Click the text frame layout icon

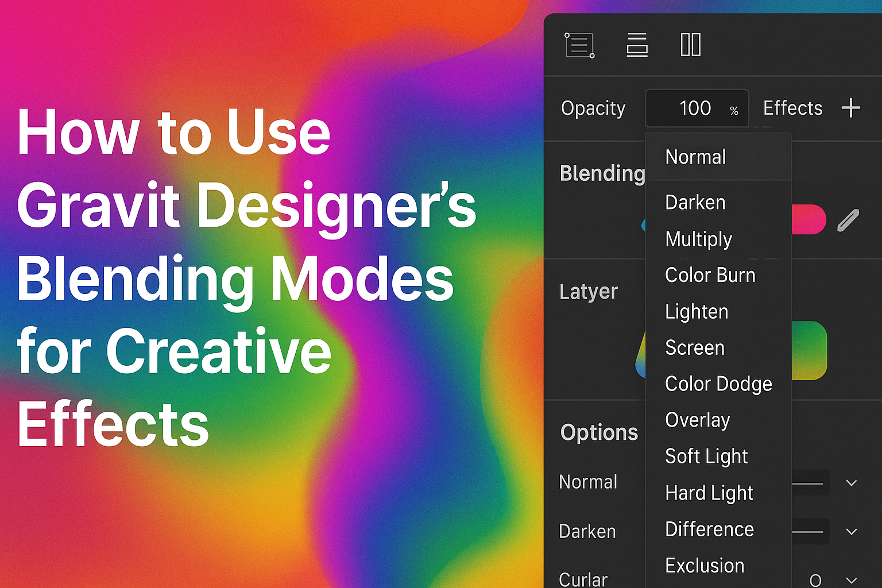(579, 45)
